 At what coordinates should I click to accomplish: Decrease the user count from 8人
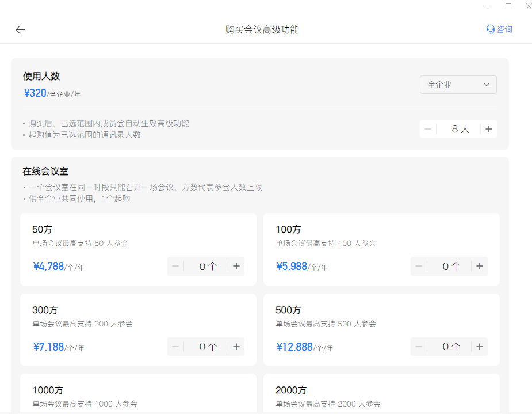coord(428,129)
